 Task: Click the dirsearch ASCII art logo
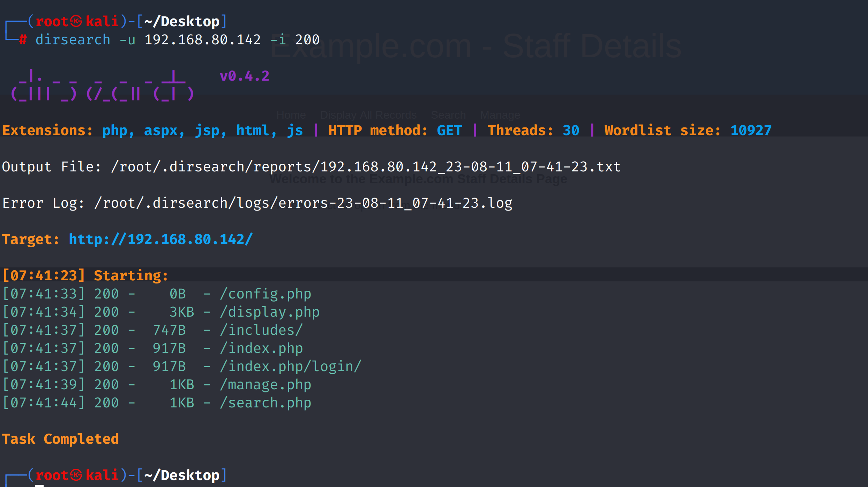102,86
